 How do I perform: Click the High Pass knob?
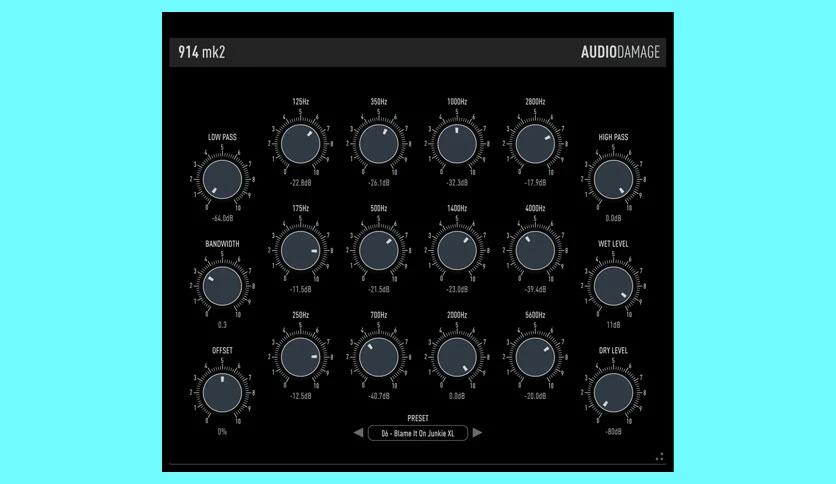613,180
